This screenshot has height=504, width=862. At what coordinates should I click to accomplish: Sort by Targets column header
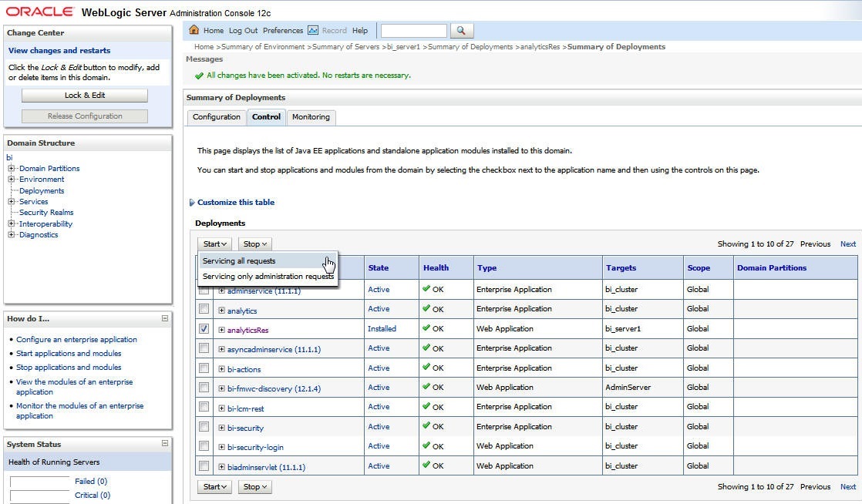click(x=621, y=267)
